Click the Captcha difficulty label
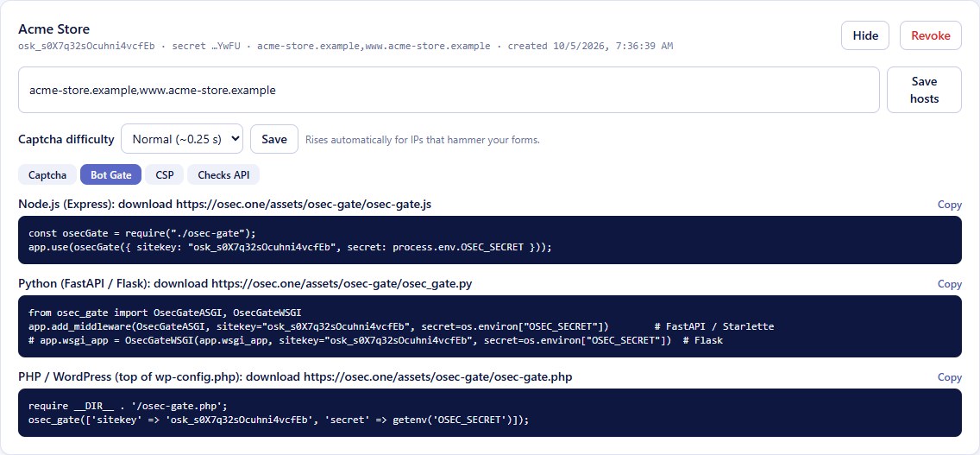This screenshot has width=980, height=455. (x=66, y=139)
